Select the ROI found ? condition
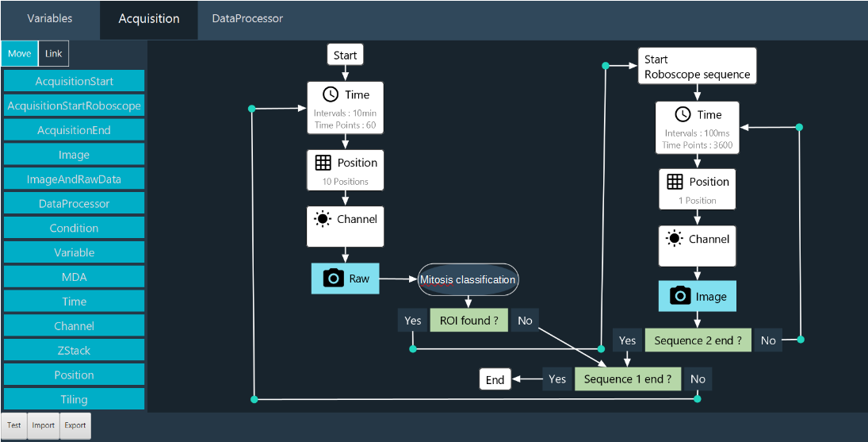 (468, 321)
